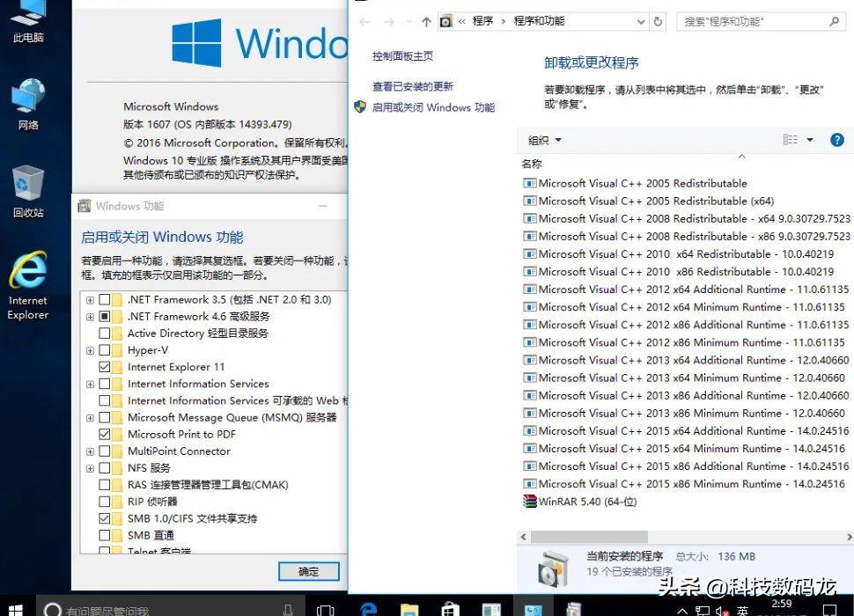Open 查看已安装的更新 link
The image size is (854, 616).
tap(412, 86)
